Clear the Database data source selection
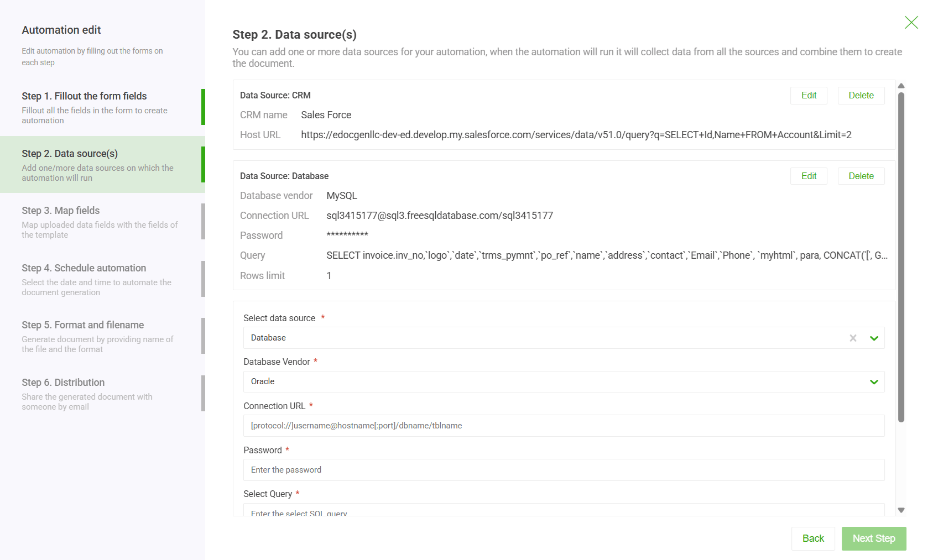 [853, 338]
